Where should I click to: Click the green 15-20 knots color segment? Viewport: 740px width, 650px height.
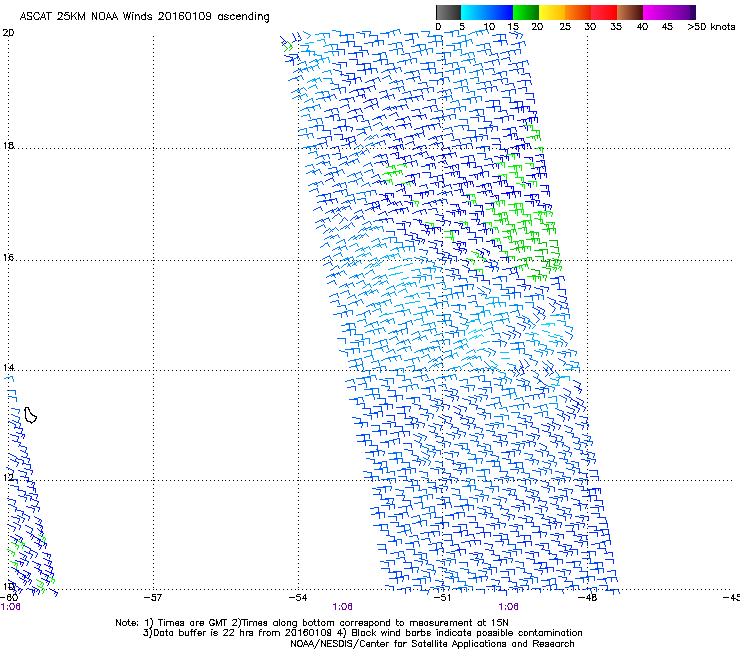click(526, 12)
